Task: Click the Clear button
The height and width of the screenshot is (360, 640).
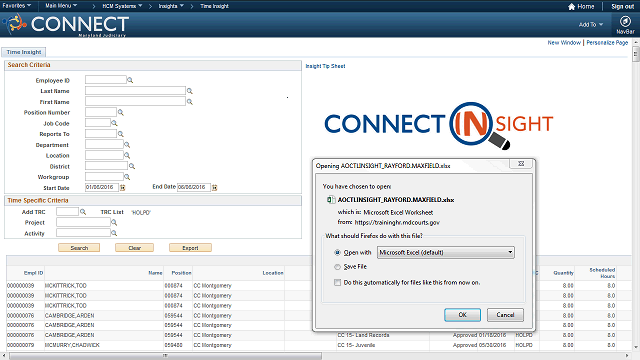Action: pos(135,248)
